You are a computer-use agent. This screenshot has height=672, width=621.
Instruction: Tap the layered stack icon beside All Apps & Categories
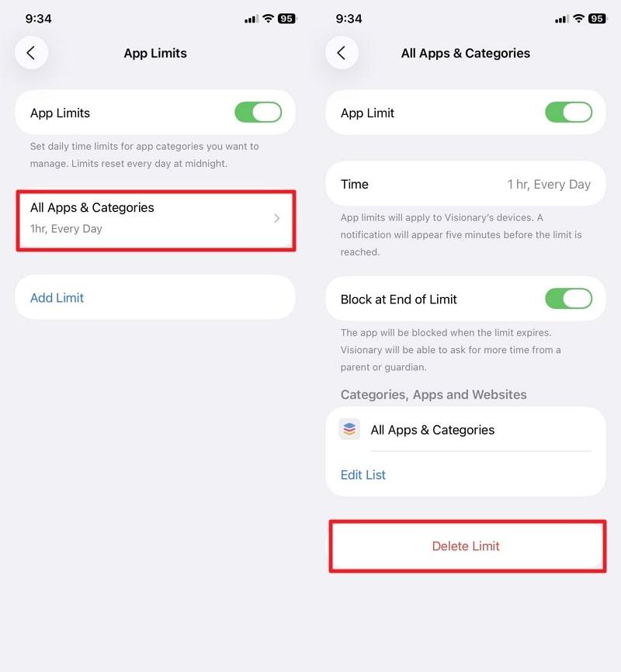point(349,429)
